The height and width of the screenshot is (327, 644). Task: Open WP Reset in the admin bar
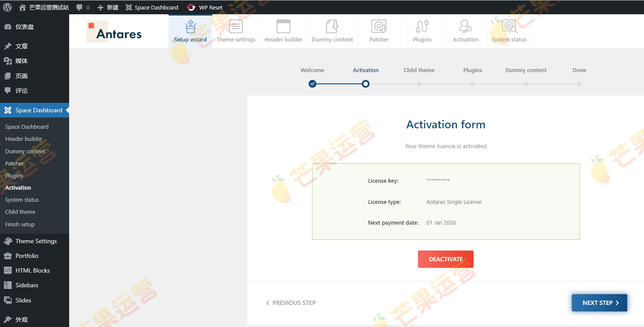pos(205,7)
